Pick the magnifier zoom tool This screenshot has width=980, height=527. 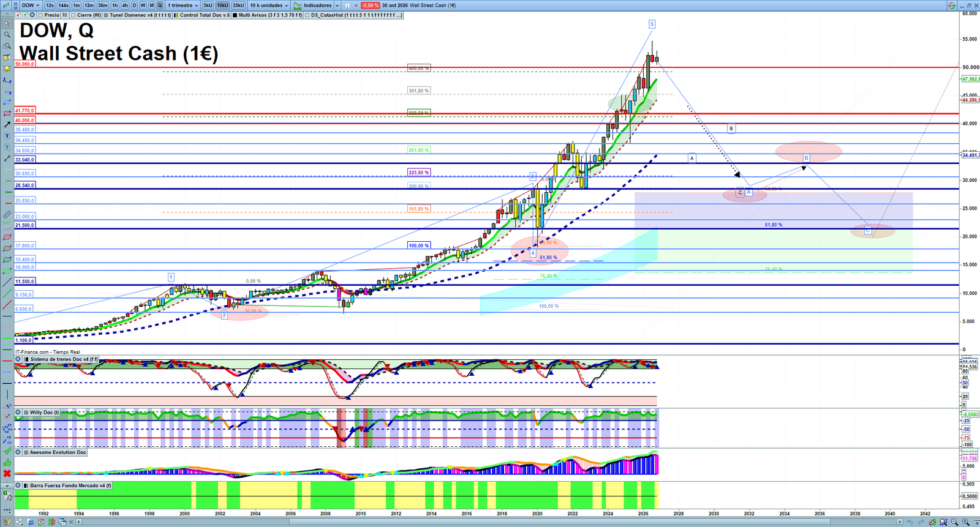7,35
